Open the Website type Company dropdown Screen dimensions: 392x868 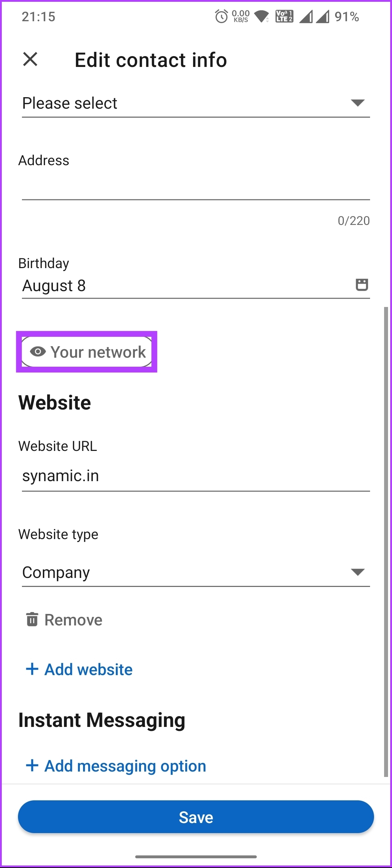[x=196, y=572]
